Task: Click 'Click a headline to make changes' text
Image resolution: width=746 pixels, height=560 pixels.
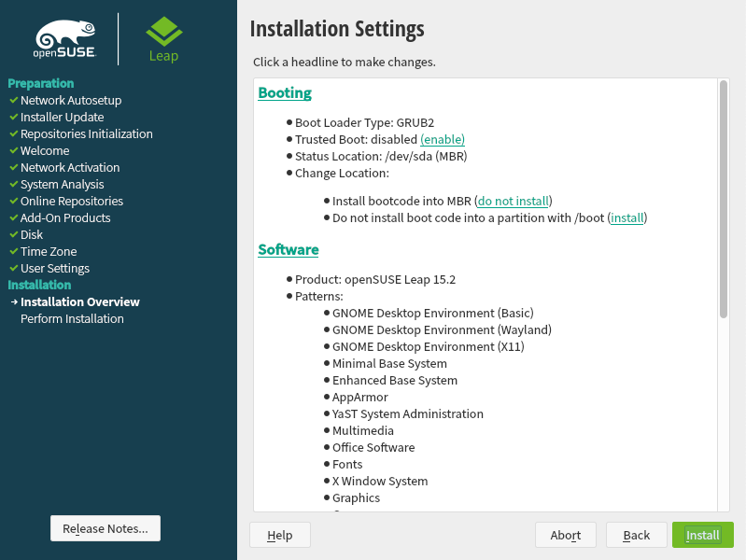Action: click(345, 63)
